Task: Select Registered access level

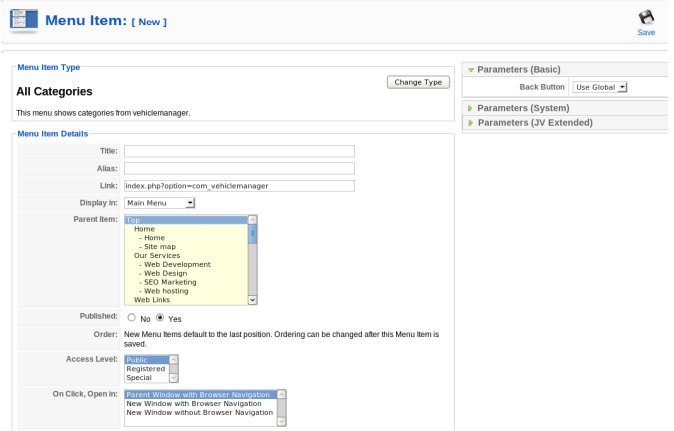Action: pyautogui.click(x=147, y=369)
